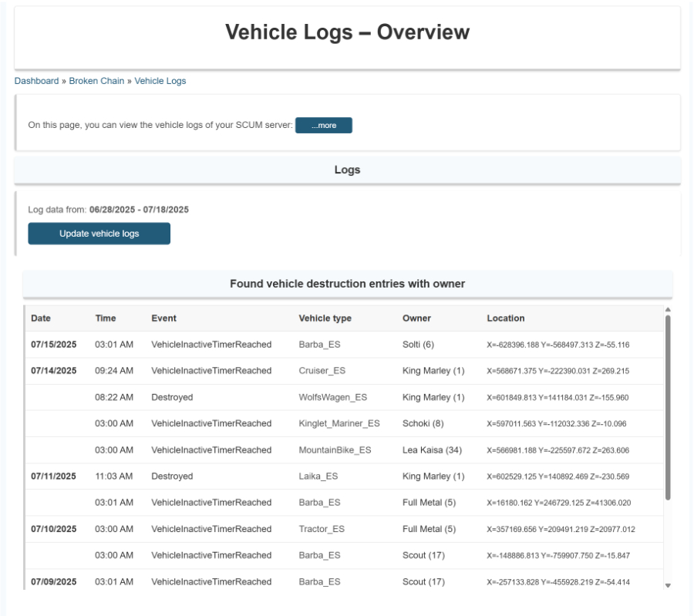This screenshot has height=616, width=694.
Task: Select the Lea Kaisa (34) owner cell
Action: pyautogui.click(x=432, y=450)
